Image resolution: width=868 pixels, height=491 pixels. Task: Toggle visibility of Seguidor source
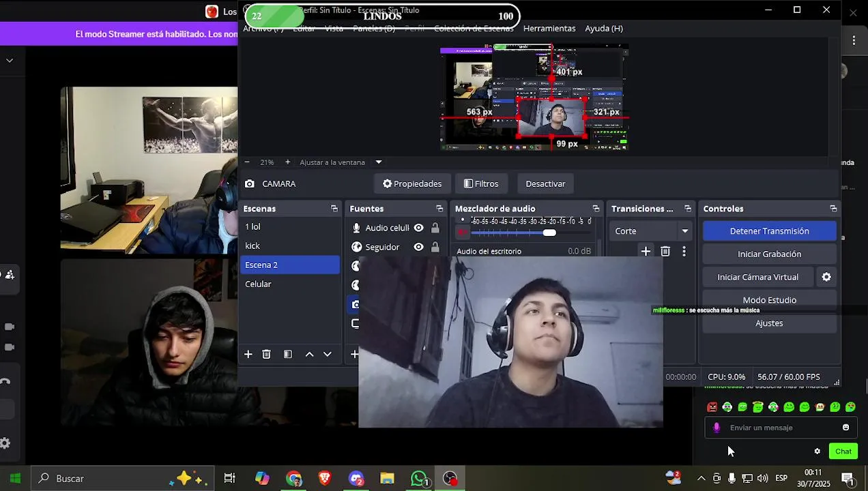(418, 247)
